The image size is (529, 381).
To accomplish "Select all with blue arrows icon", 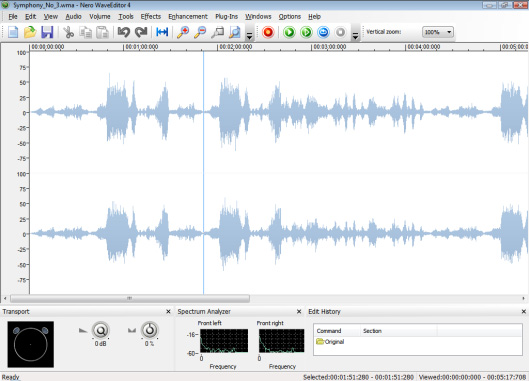I will pos(162,32).
